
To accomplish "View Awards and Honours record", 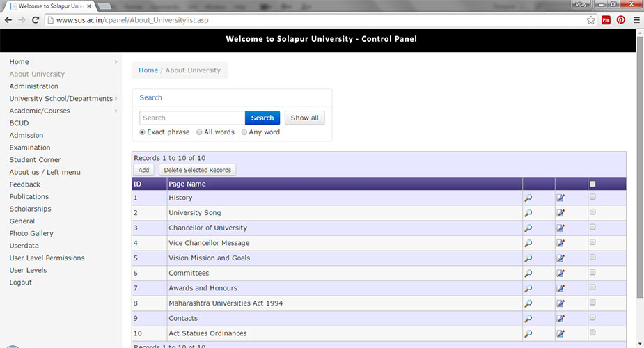I will [528, 289].
